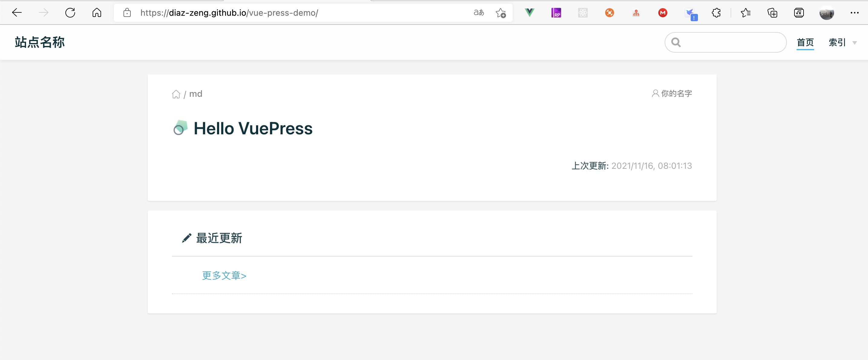Open the 索引 nav menu
The image size is (868, 360).
837,42
